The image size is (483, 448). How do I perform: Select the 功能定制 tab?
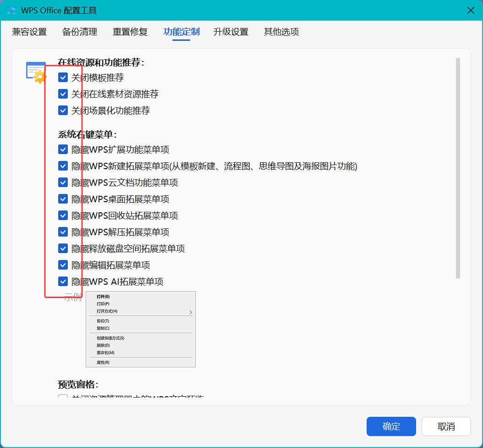[x=181, y=32]
